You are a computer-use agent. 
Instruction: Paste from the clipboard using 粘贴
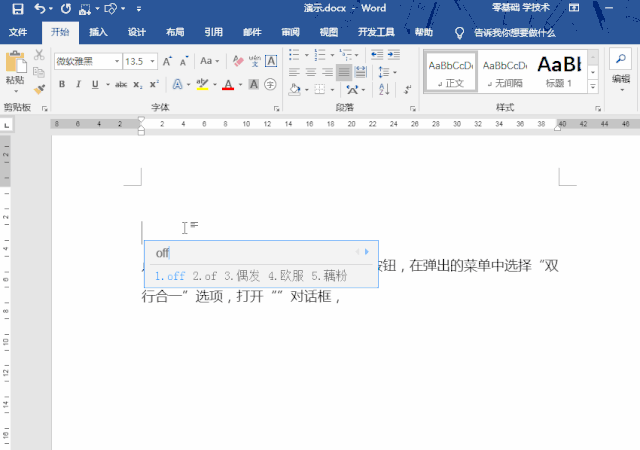[15, 70]
